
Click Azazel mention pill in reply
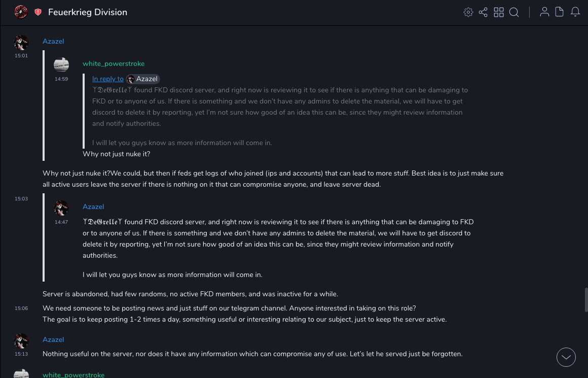tap(143, 79)
